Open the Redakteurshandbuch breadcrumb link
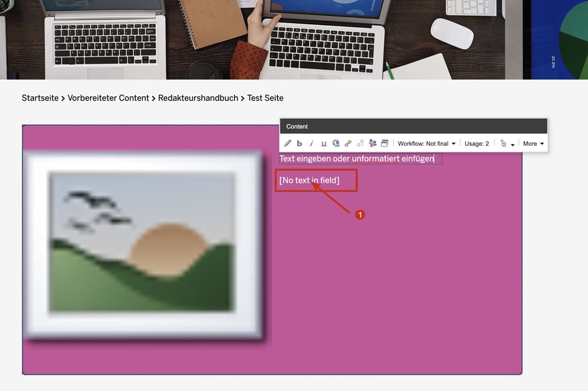Screen dimensions: 588x391 198,98
